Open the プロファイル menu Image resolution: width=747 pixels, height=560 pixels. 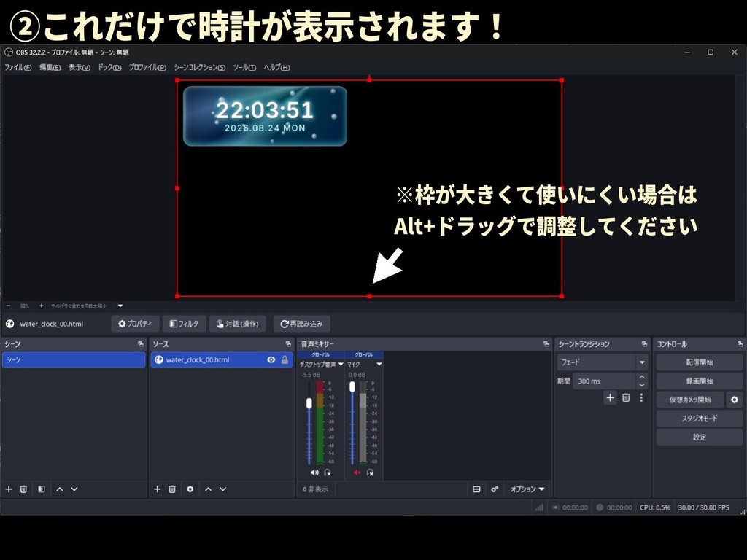click(147, 68)
